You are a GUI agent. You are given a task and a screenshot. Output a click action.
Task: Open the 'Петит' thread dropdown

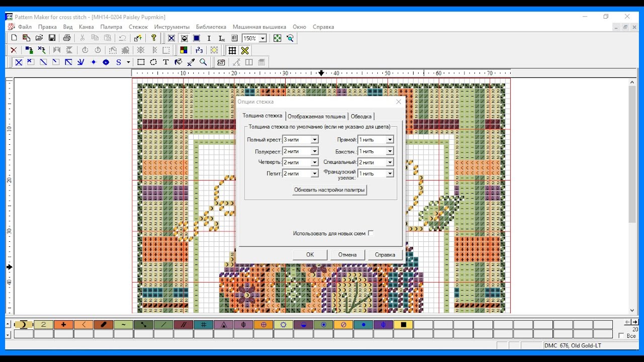[x=314, y=173]
